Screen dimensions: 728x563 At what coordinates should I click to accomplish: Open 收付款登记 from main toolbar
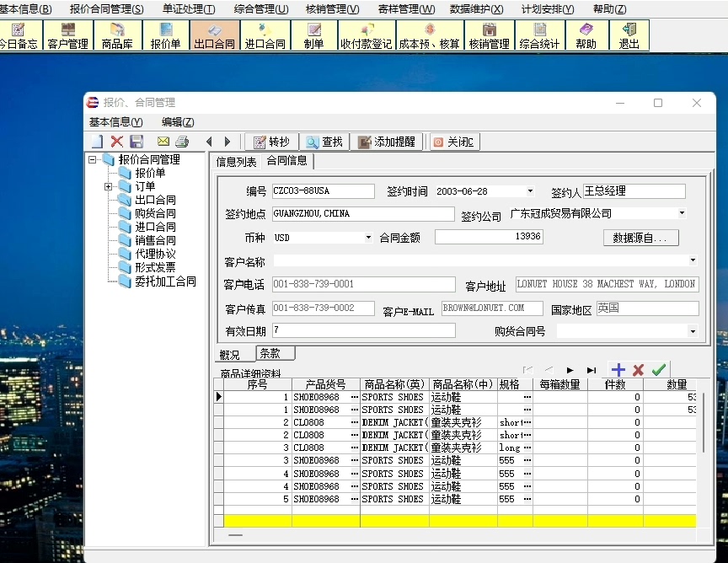(366, 36)
